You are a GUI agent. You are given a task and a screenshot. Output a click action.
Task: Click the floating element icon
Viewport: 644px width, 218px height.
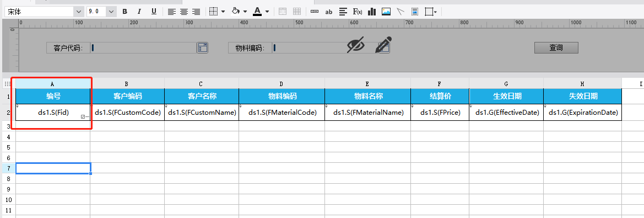[429, 12]
